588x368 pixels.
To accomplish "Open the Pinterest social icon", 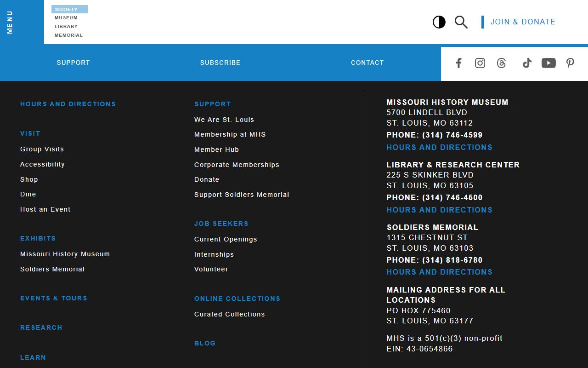I will (x=570, y=63).
